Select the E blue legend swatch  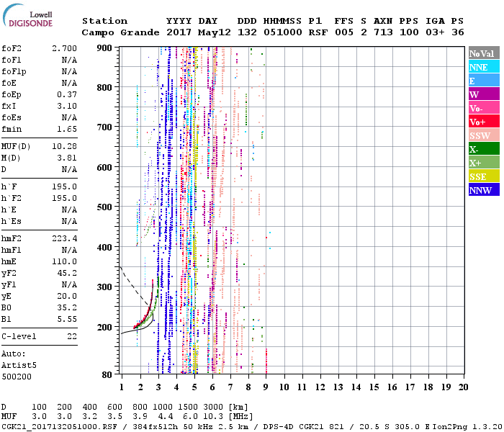click(x=484, y=81)
